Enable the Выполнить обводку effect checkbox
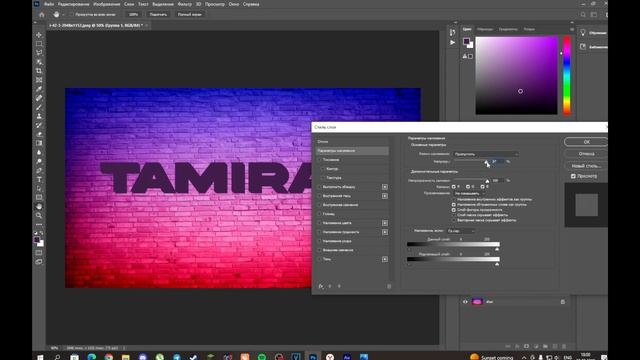 [320, 187]
